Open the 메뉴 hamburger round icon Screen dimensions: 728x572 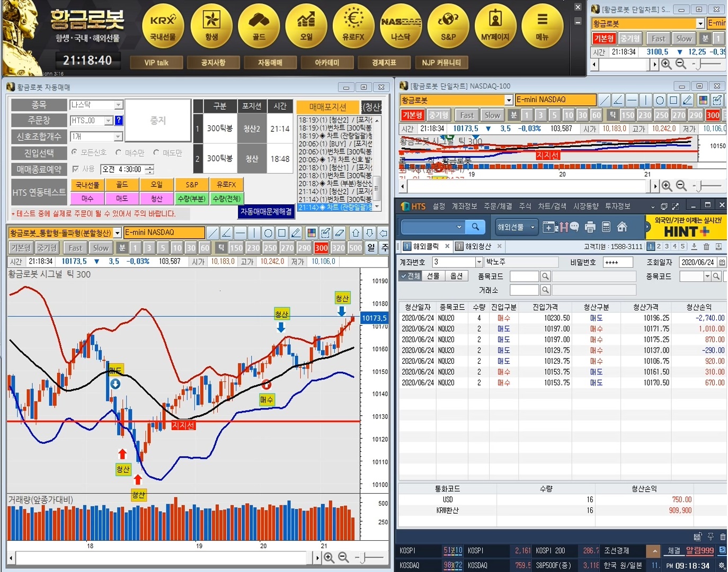[x=542, y=26]
